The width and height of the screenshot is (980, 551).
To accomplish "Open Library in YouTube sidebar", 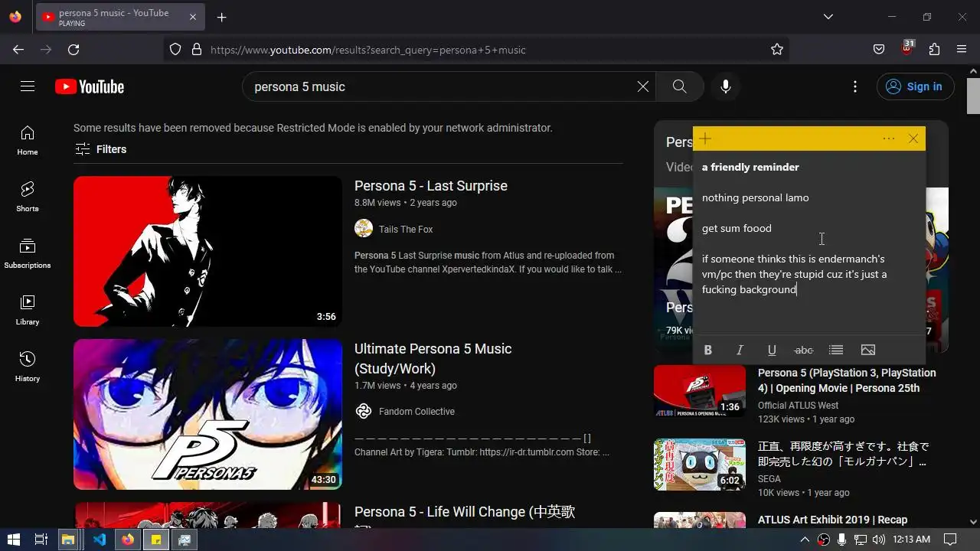I will tap(28, 310).
